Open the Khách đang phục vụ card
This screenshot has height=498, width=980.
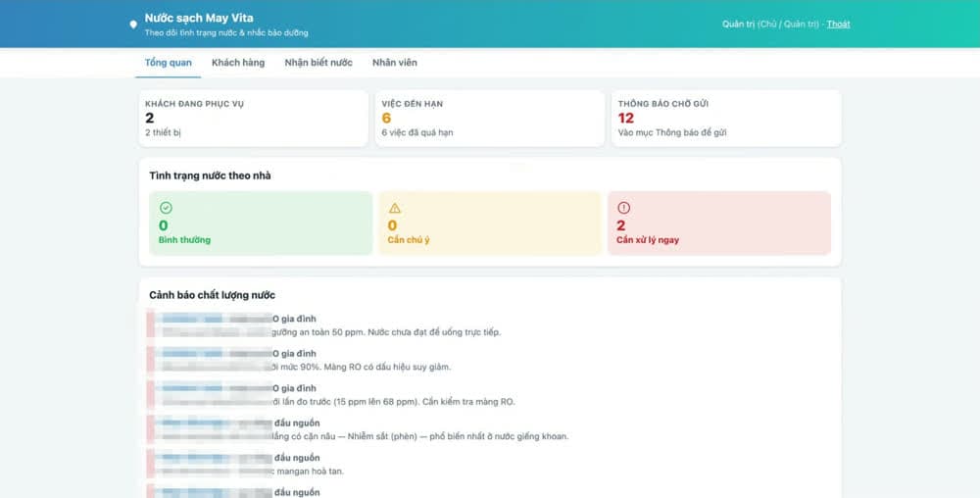coord(254,118)
